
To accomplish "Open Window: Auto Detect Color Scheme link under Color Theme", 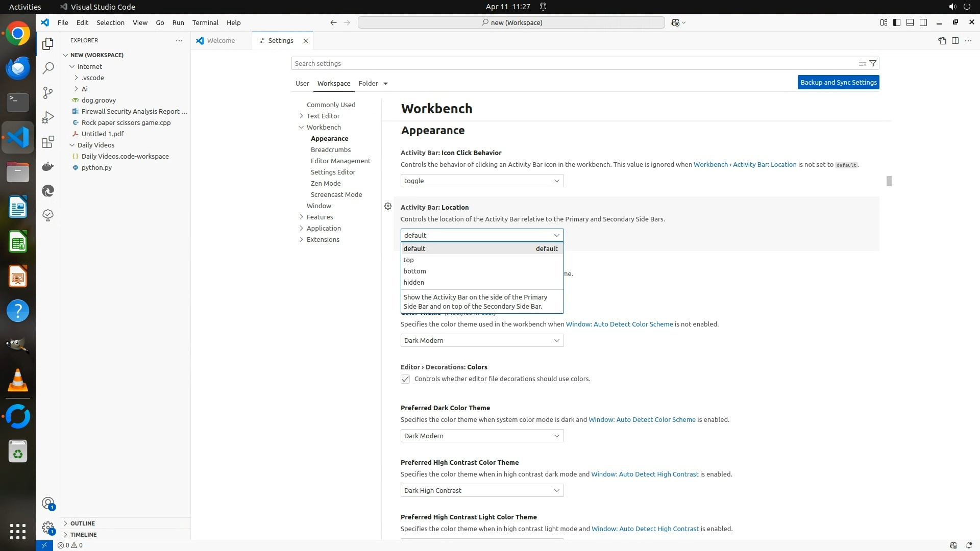I will point(619,324).
